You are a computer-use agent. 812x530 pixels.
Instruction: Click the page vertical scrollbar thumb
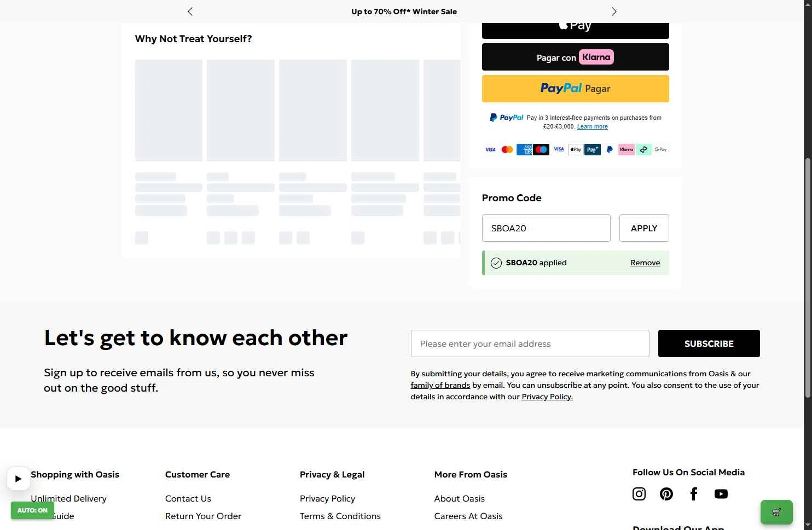coord(808,278)
